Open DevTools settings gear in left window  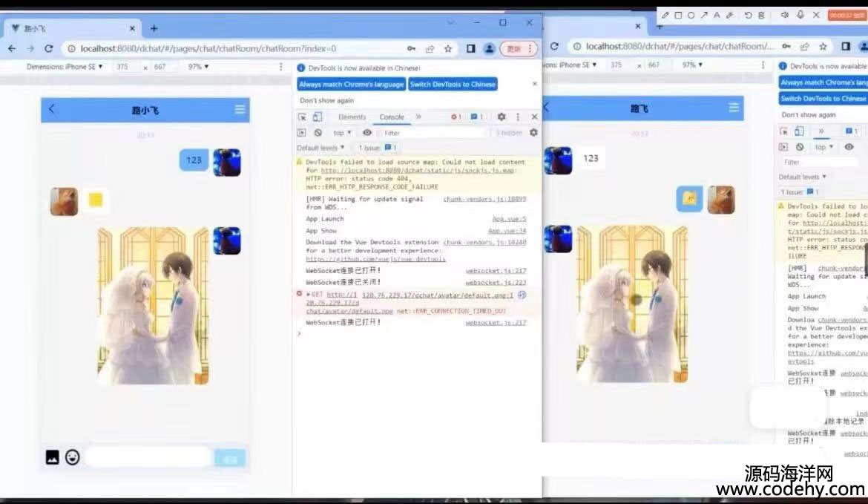pos(502,117)
